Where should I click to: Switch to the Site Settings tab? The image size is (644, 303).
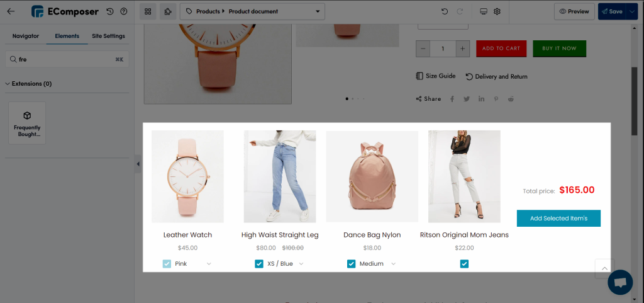coord(108,36)
